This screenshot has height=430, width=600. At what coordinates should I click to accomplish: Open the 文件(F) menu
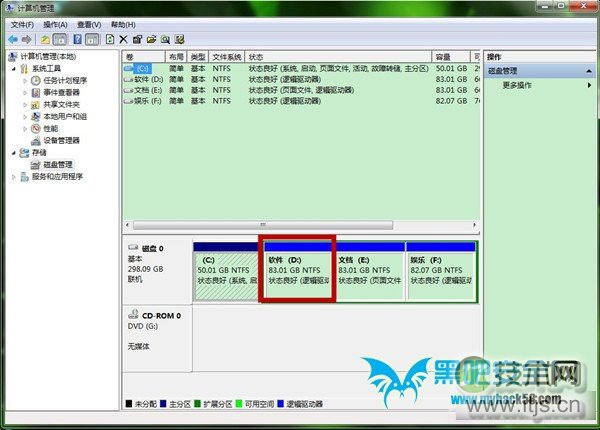[22, 25]
